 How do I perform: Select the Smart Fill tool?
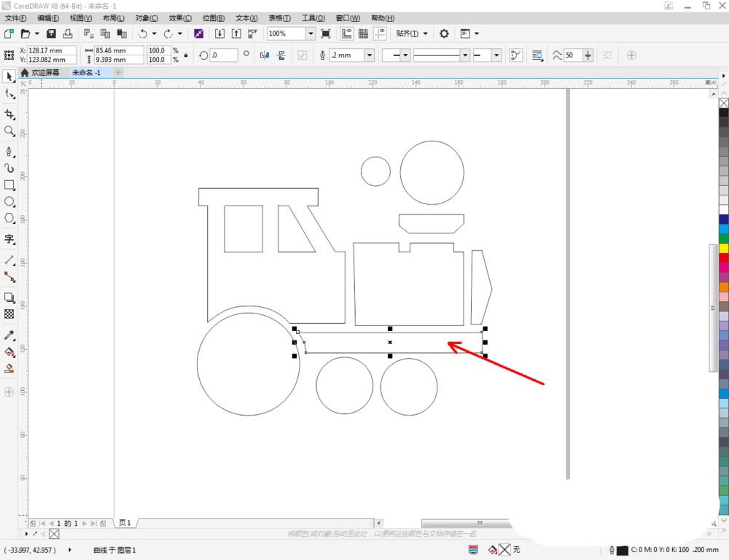coord(9,368)
